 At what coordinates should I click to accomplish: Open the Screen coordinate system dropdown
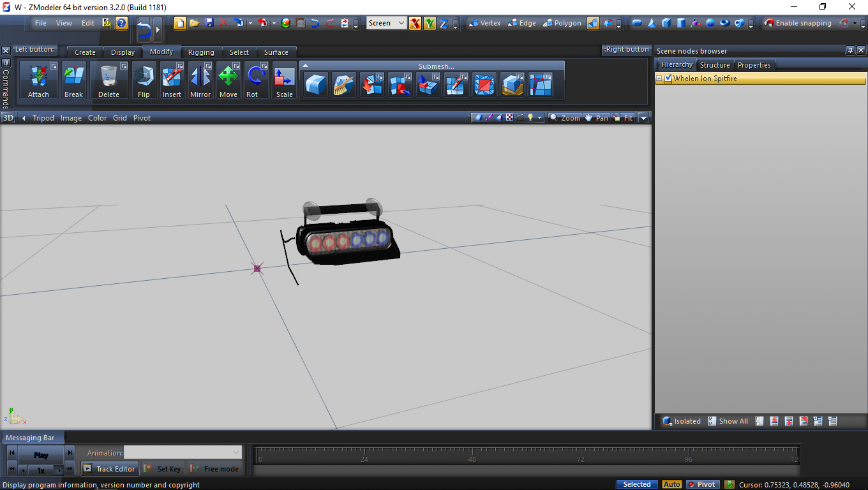pyautogui.click(x=386, y=23)
